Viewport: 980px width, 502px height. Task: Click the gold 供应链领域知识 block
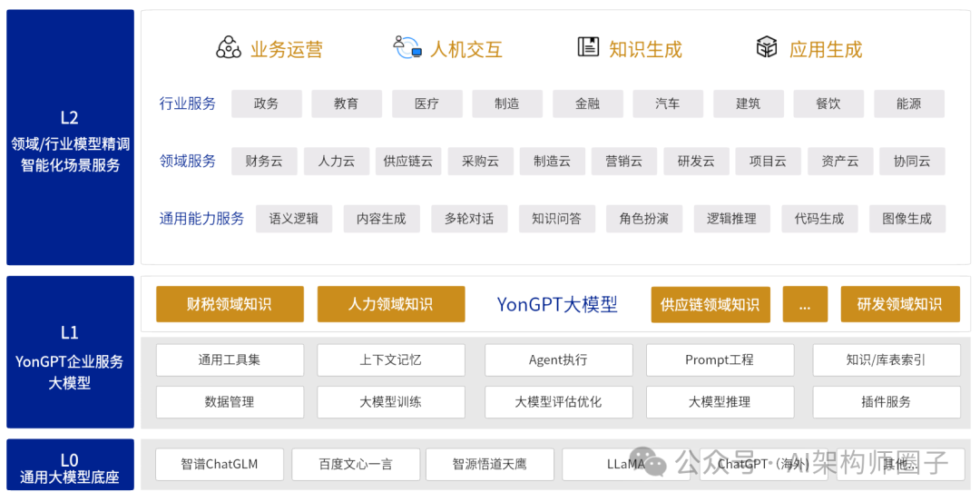(710, 305)
